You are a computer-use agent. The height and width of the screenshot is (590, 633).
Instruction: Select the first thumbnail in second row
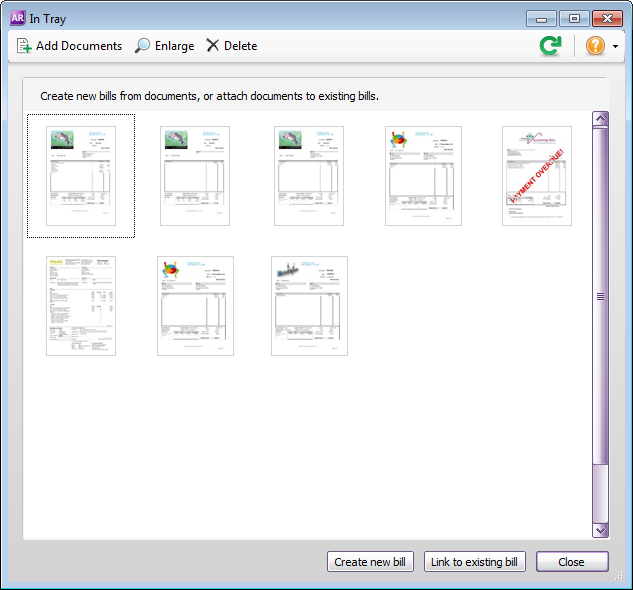tap(81, 306)
